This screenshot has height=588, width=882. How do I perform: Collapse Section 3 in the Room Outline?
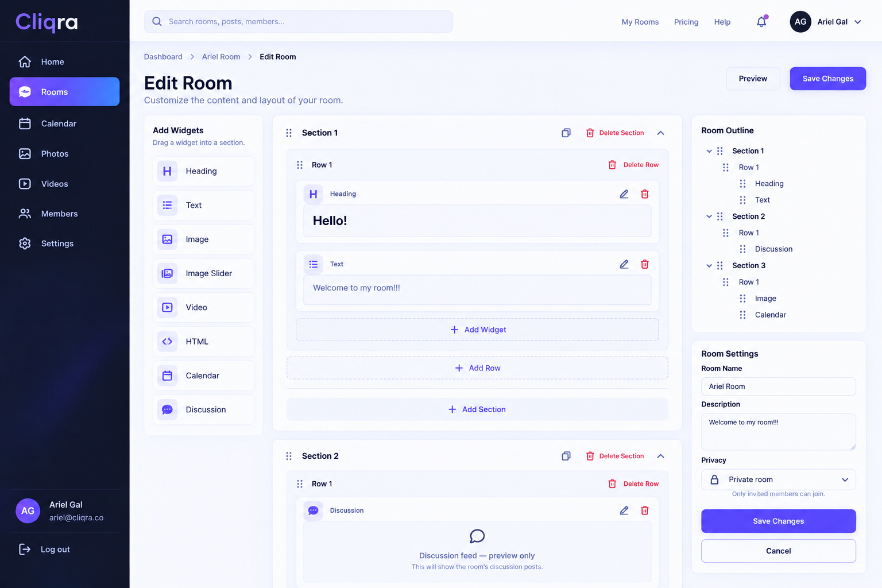tap(709, 266)
